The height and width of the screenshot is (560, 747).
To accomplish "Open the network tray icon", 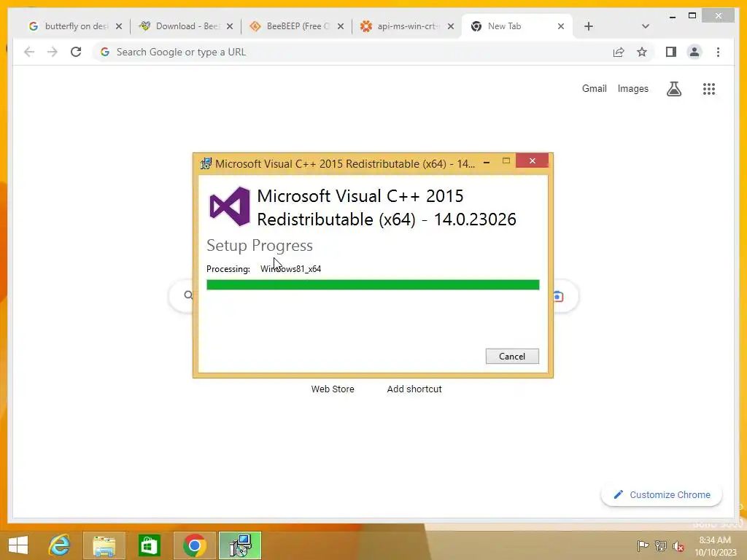I will [x=661, y=545].
